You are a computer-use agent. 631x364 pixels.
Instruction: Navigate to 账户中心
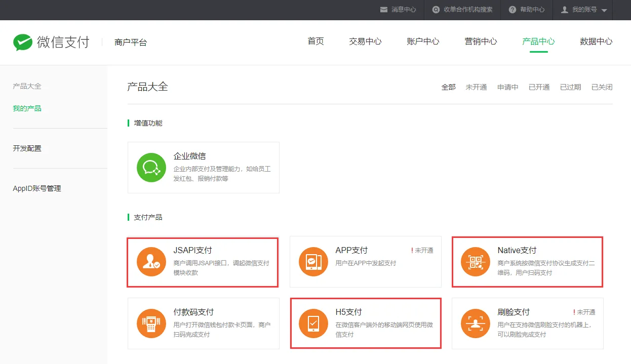coord(423,42)
